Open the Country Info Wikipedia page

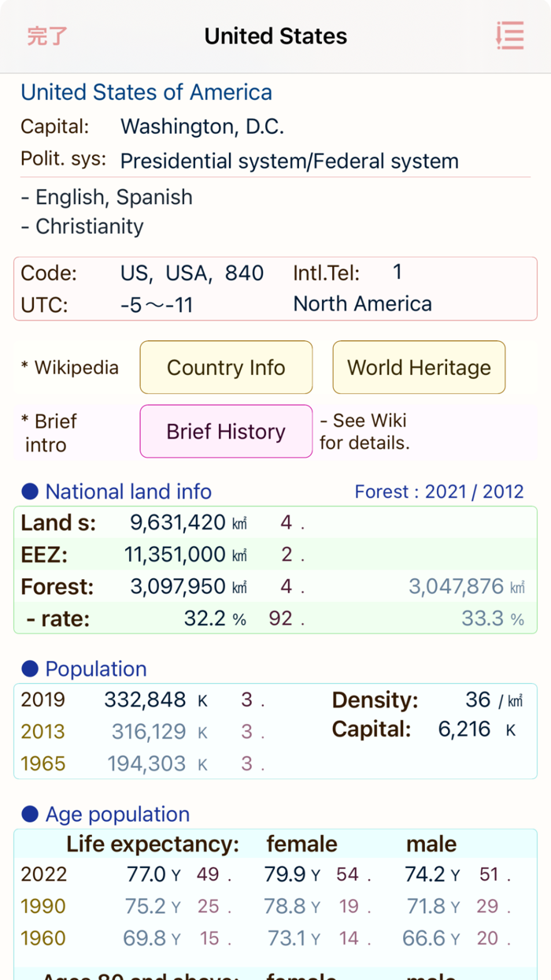[226, 367]
